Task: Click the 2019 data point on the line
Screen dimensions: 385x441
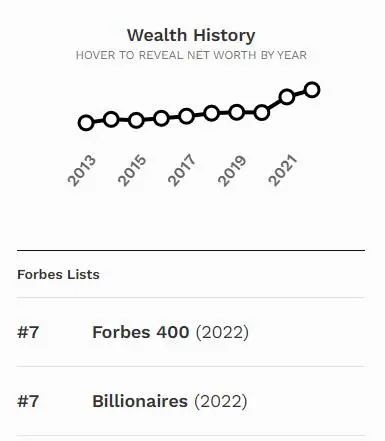Action: click(236, 112)
